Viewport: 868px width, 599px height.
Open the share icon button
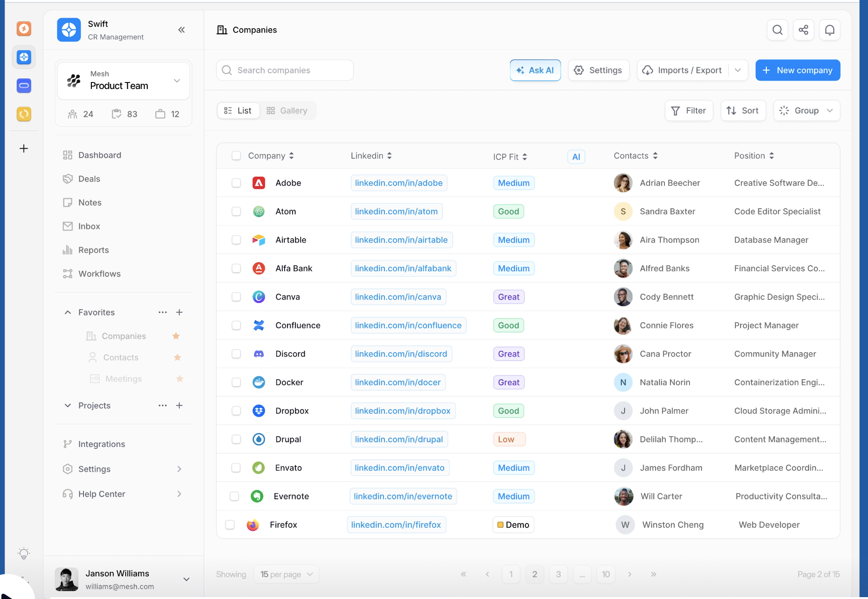coord(804,30)
